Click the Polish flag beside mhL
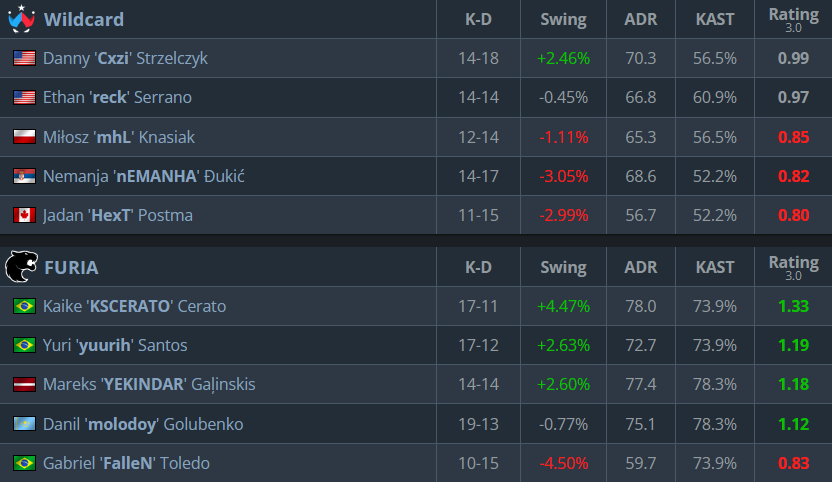Viewport: 832px width, 482px height. (24, 137)
